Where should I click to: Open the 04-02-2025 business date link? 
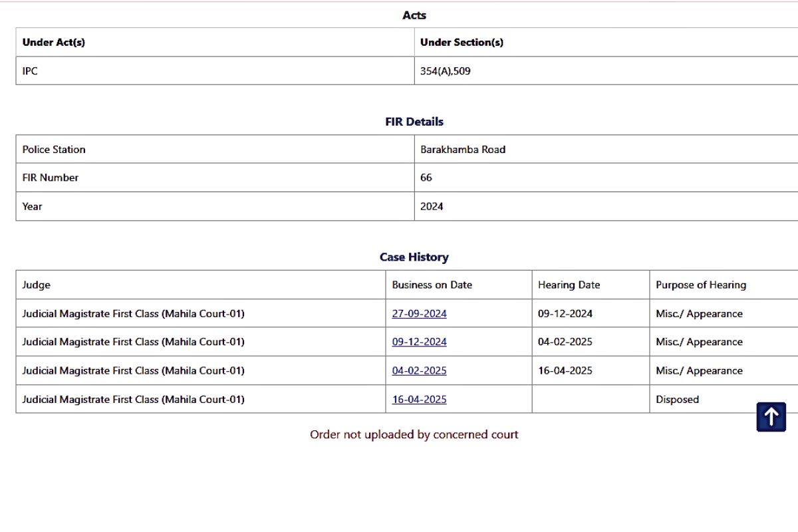click(x=419, y=370)
